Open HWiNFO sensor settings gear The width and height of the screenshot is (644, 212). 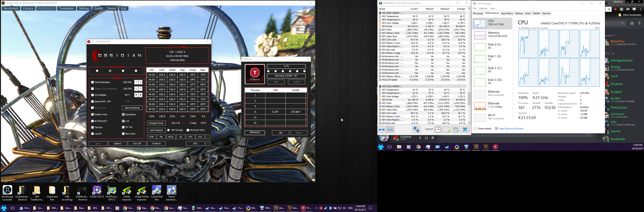(x=456, y=130)
